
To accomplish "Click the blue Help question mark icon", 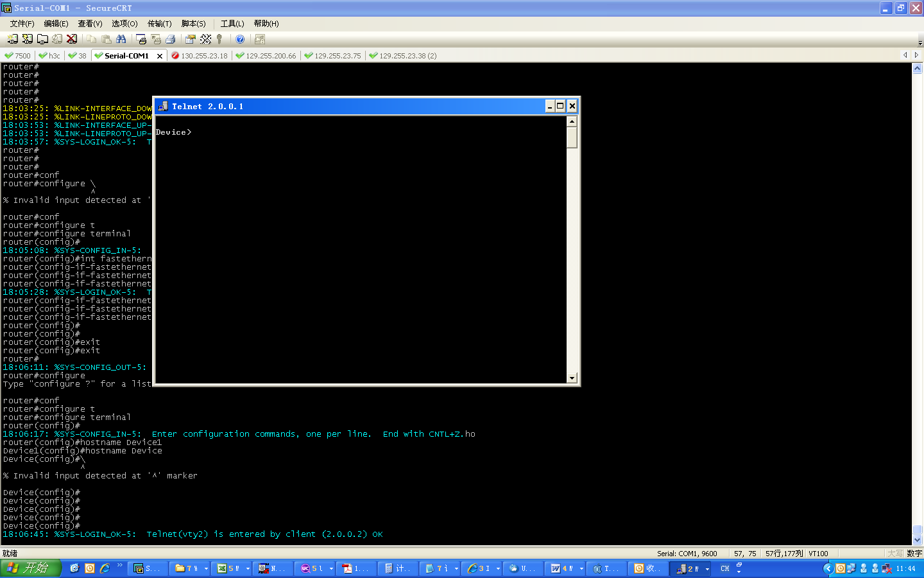I will (x=240, y=39).
